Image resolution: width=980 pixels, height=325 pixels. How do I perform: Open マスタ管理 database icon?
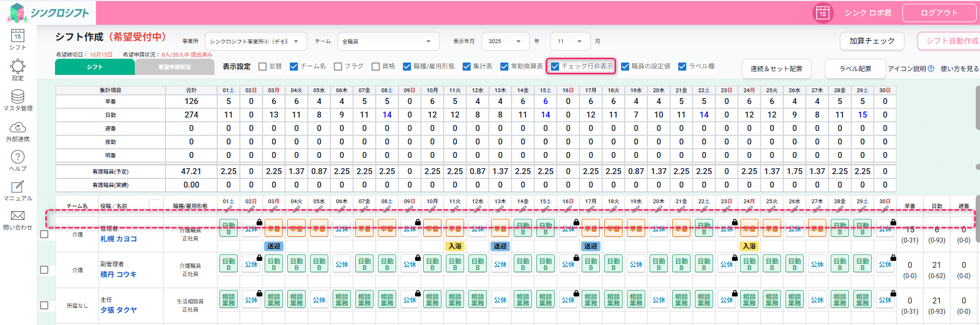click(x=18, y=97)
